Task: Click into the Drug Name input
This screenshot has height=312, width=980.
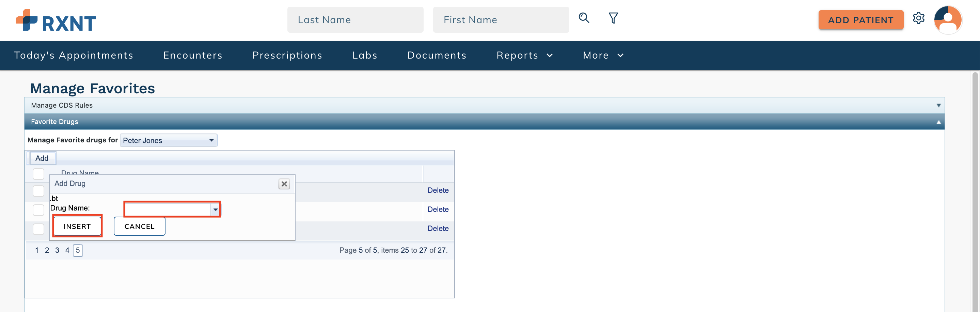Action: (168, 209)
